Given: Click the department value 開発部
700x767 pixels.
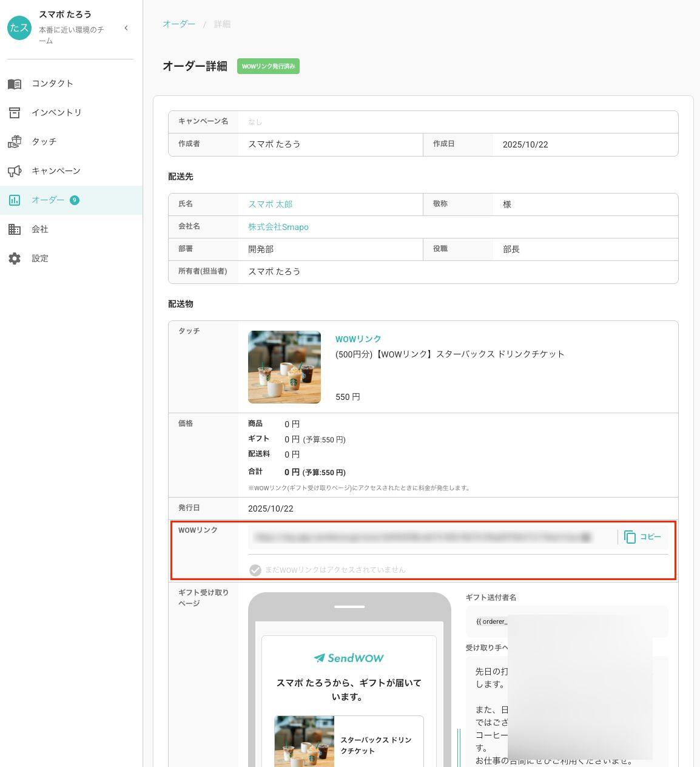Looking at the screenshot, I should 261,249.
